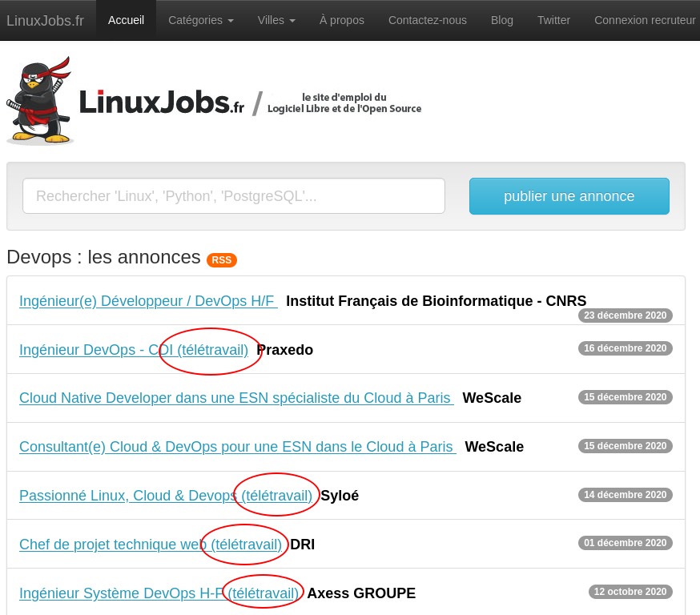
Task: Click WeScale next to Consultant(e) Cloud & DevOps
Action: coord(494,446)
